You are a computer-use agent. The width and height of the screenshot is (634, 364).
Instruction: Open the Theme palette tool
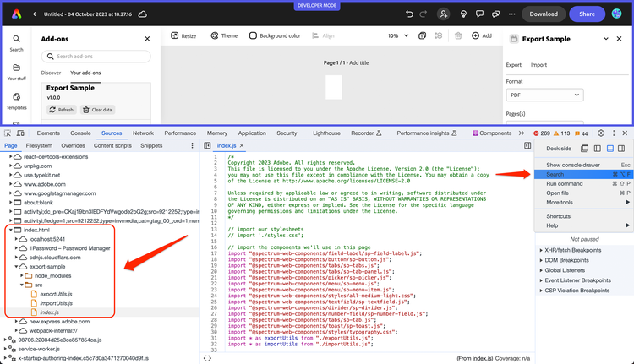(224, 36)
